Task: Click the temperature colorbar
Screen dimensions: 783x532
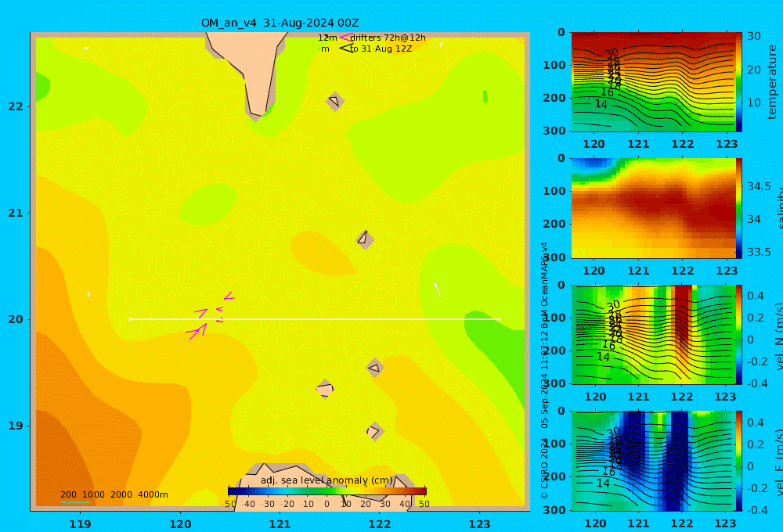Action: coord(738,82)
